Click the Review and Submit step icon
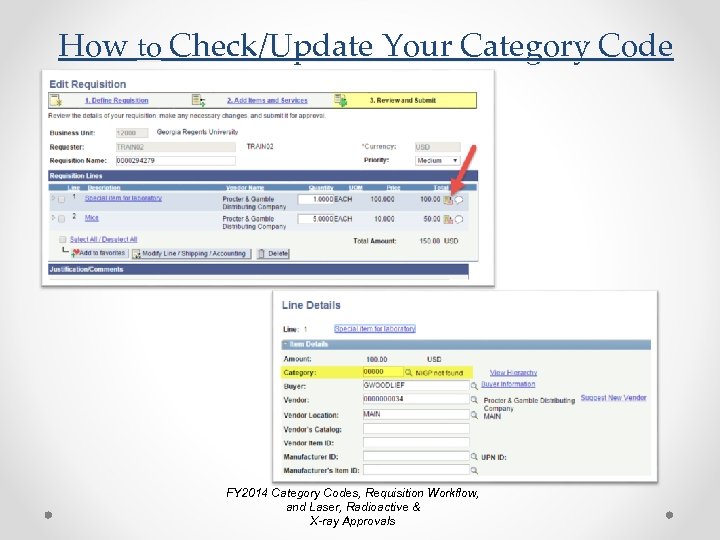 coord(341,100)
